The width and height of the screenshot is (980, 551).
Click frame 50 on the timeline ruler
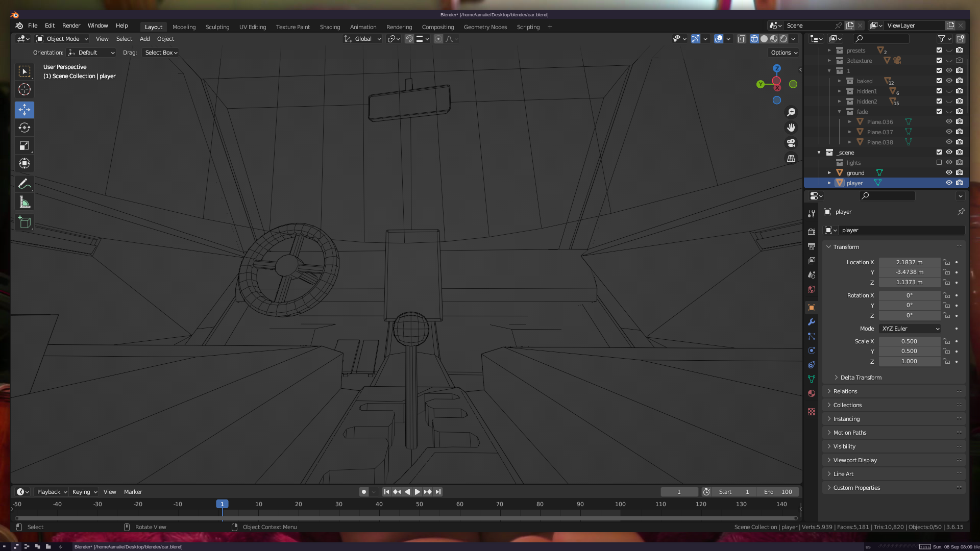[419, 504]
